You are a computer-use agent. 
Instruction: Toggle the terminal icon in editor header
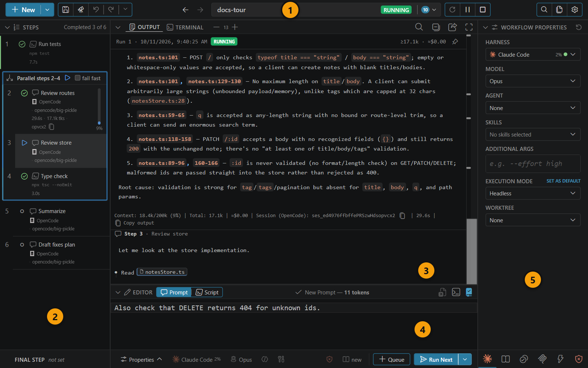456,292
